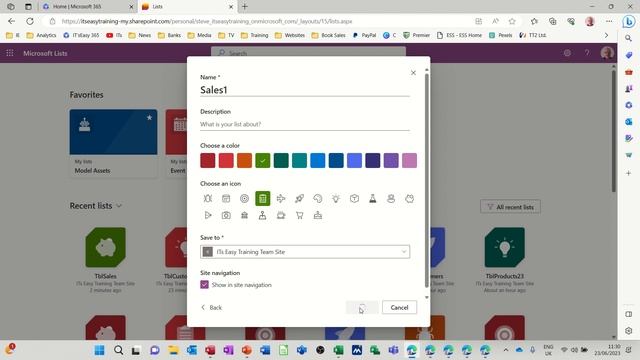Open Windows taskbar search
This screenshot has width=640, height=360.
tap(118, 350)
